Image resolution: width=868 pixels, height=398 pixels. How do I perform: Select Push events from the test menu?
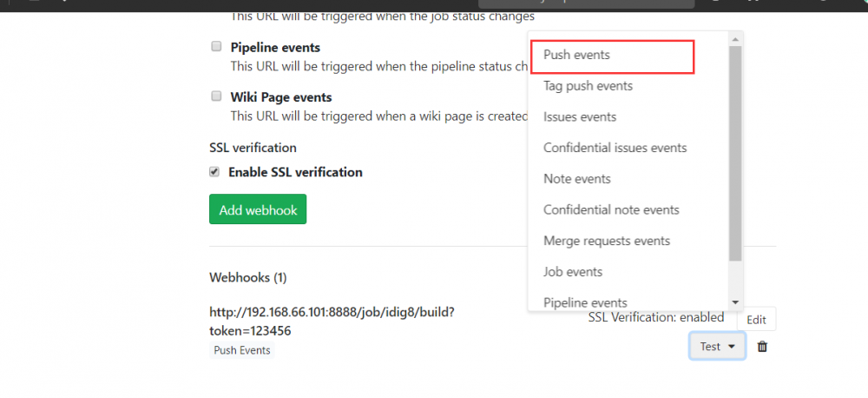click(x=576, y=55)
